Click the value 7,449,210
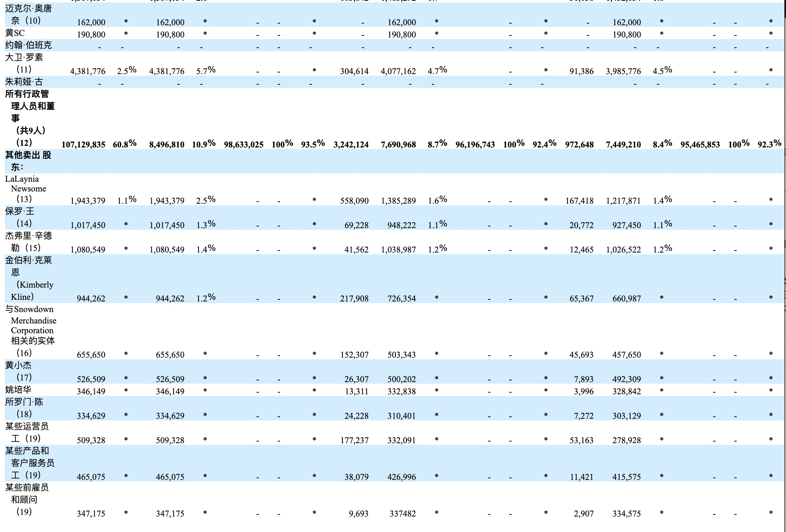This screenshot has height=532, width=786. (623, 145)
